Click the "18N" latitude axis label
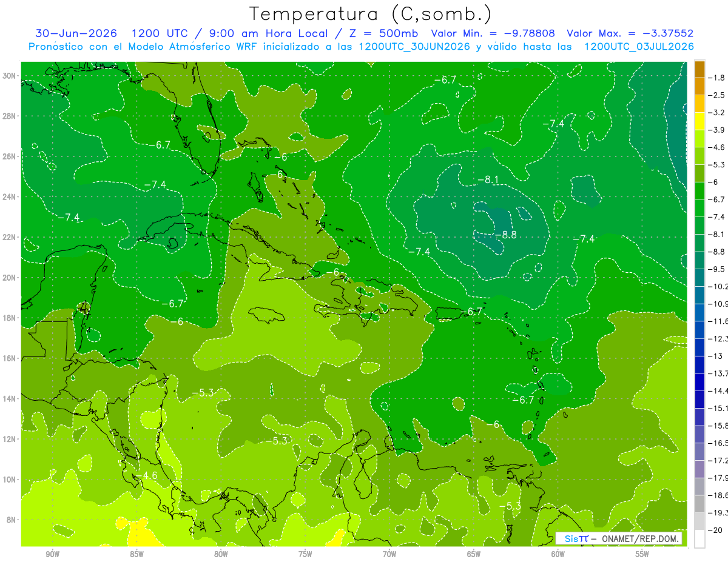Viewport: 728px width, 562px height. (10, 318)
